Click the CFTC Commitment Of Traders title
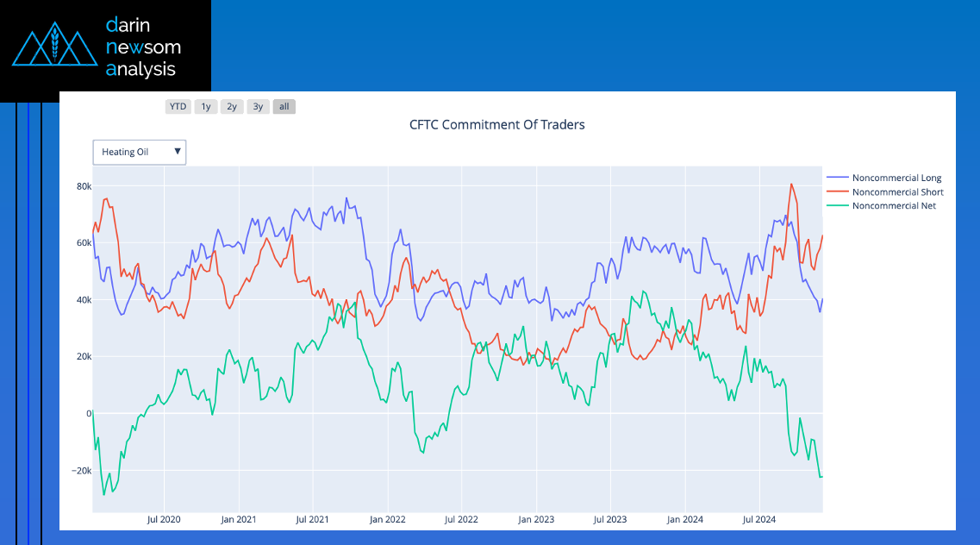The width and height of the screenshot is (980, 545). [497, 125]
